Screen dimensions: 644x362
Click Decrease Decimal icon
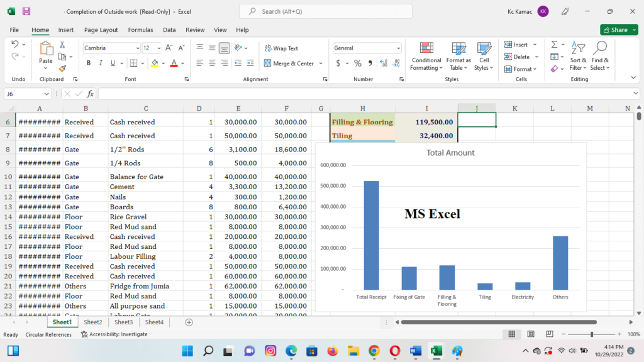pos(396,63)
